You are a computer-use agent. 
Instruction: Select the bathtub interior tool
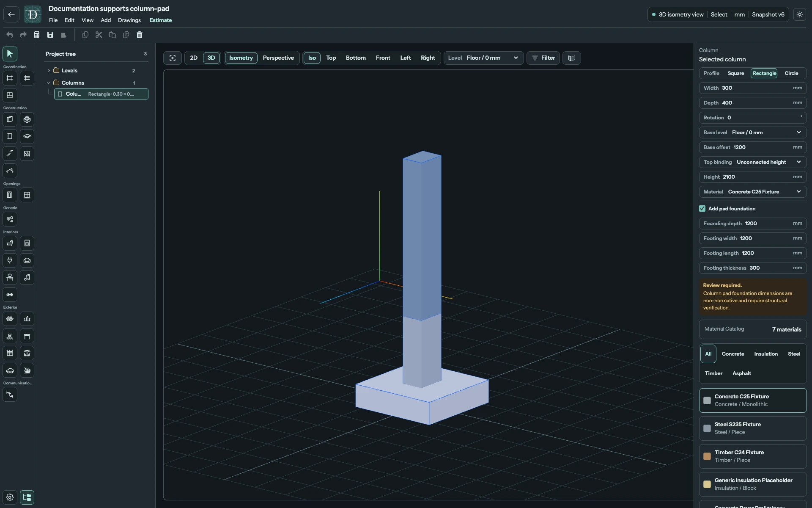pos(10,243)
